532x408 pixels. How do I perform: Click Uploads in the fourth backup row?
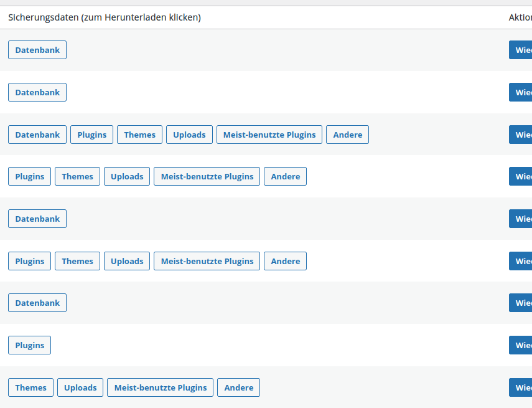pos(127,176)
